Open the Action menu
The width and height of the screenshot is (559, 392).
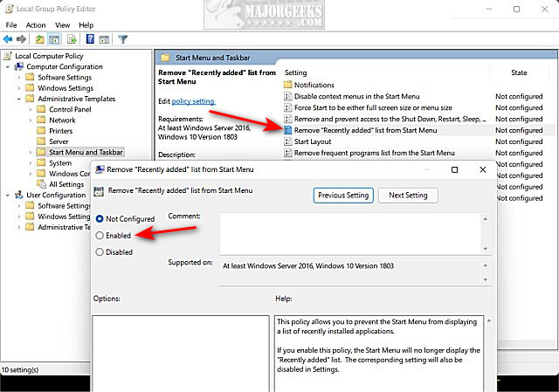36,25
